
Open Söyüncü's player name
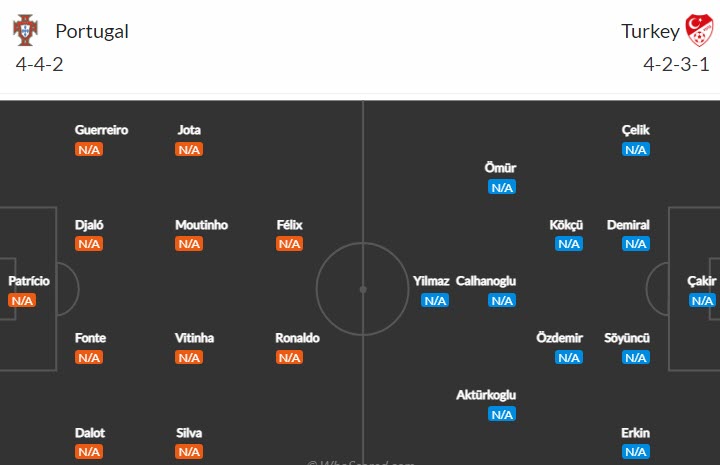point(627,338)
